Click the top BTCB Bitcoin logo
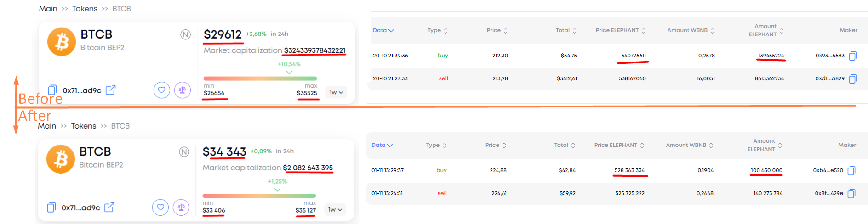Screen dimensions: 868x224 (x=62, y=42)
